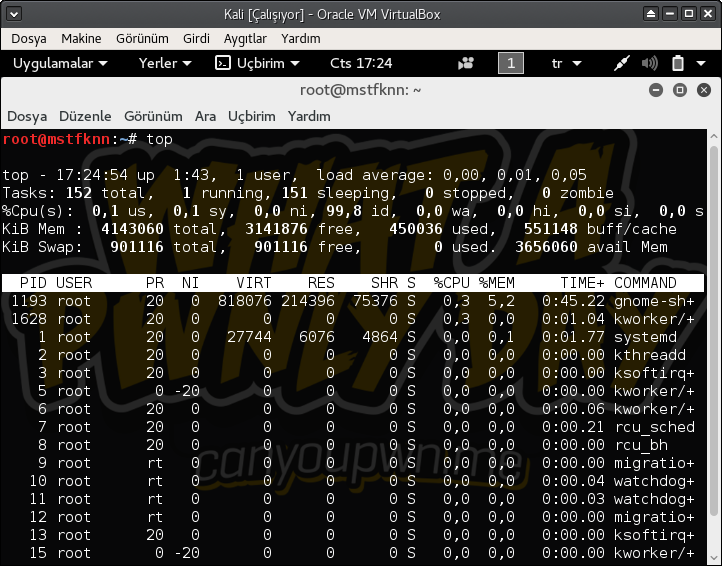Minimize the root@mstfknn terminal window

click(x=655, y=90)
